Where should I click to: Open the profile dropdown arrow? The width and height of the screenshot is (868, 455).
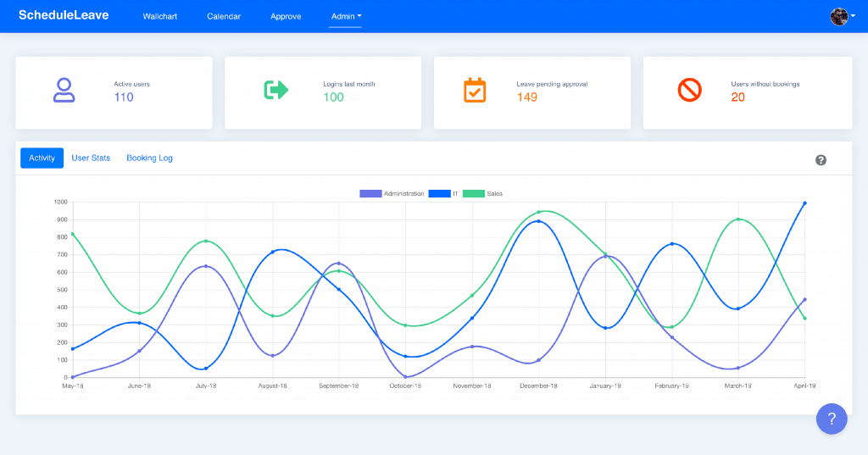point(854,16)
